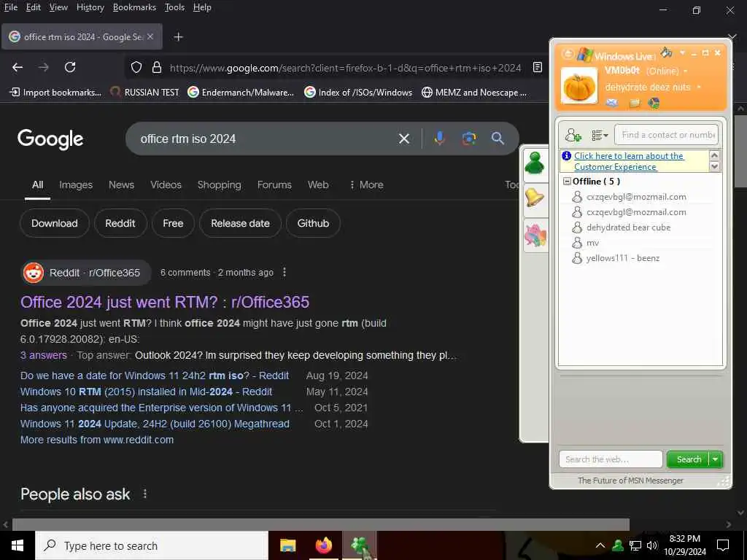Open Google Lens image search camera icon
747x560 pixels.
tap(469, 139)
